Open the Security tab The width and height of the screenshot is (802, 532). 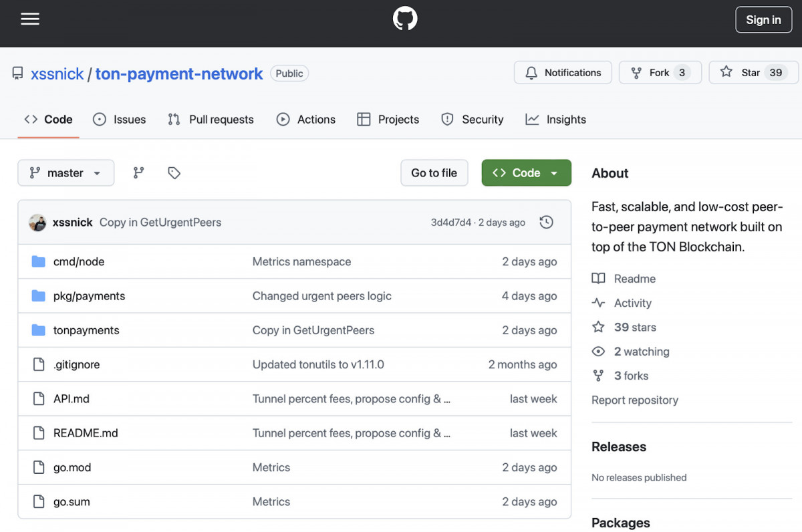(x=472, y=120)
